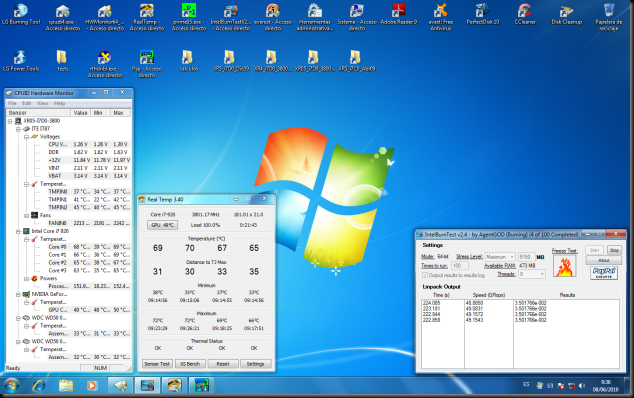
Task: Select the Core #0 row
Action: click(x=89, y=247)
